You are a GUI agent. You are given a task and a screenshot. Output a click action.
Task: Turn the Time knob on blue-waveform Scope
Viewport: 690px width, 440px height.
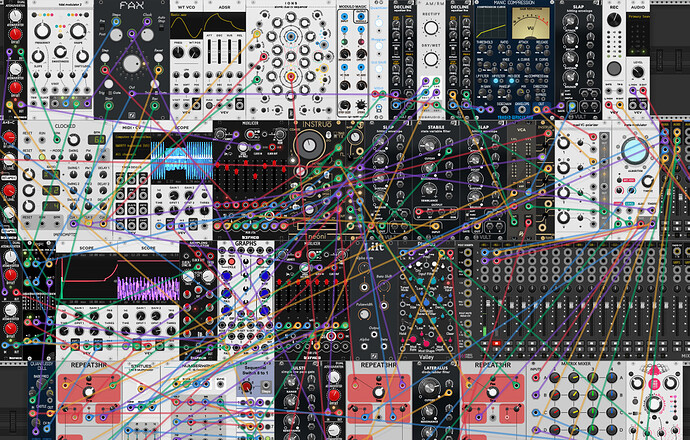[159, 211]
